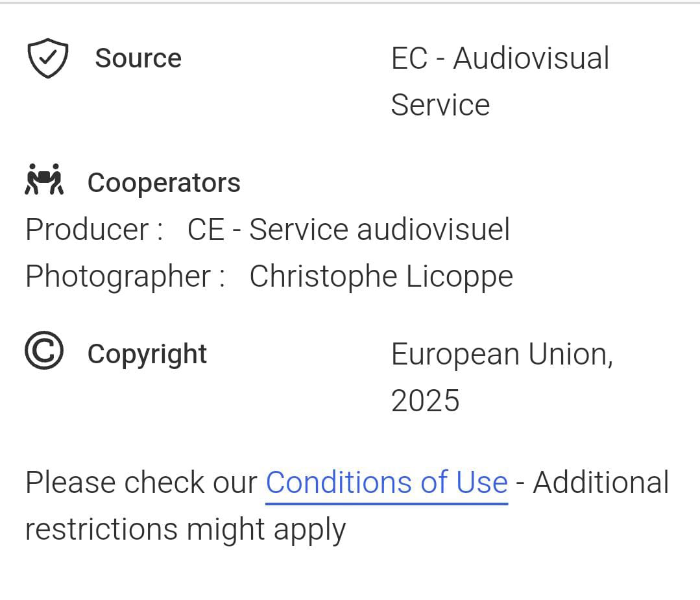This screenshot has height=600, width=700.
Task: Click the word 'Service' under Source value
Action: (x=440, y=105)
